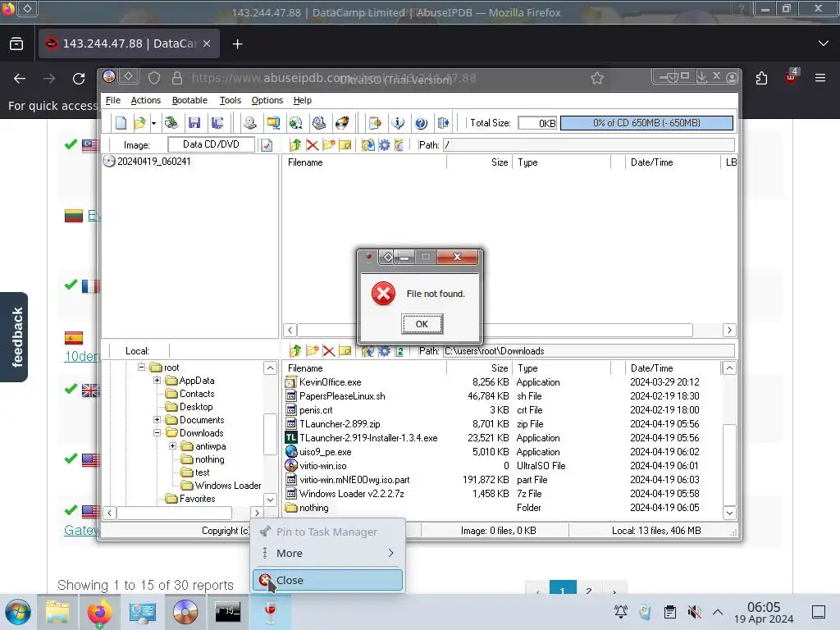The image size is (840, 630).
Task: Select Close in the taskbar context menu
Action: (327, 580)
